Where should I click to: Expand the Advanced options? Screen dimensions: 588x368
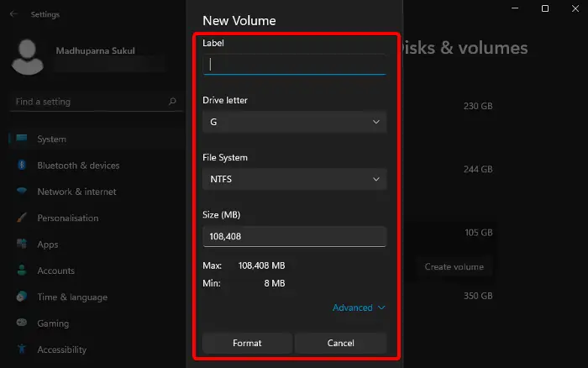point(359,308)
